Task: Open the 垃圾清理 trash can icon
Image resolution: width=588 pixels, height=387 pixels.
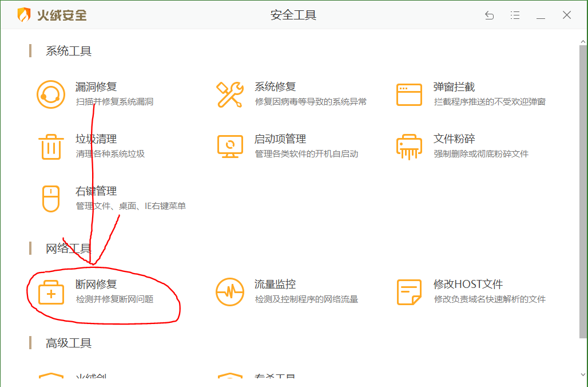Action: 51,147
